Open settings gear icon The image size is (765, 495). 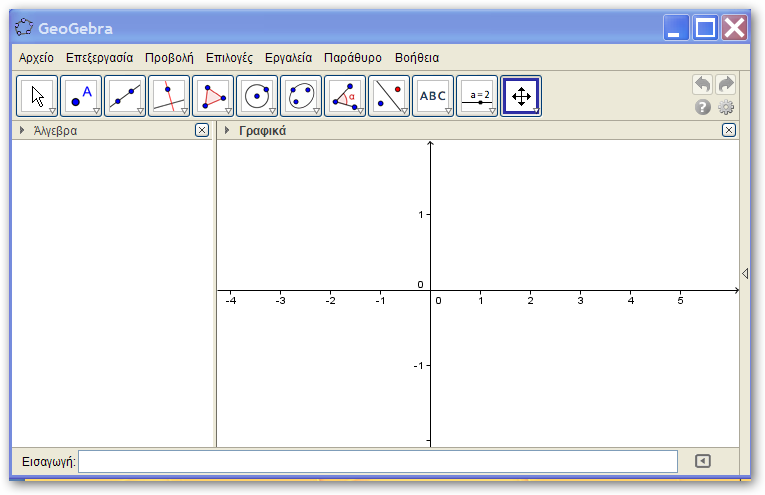[x=726, y=107]
